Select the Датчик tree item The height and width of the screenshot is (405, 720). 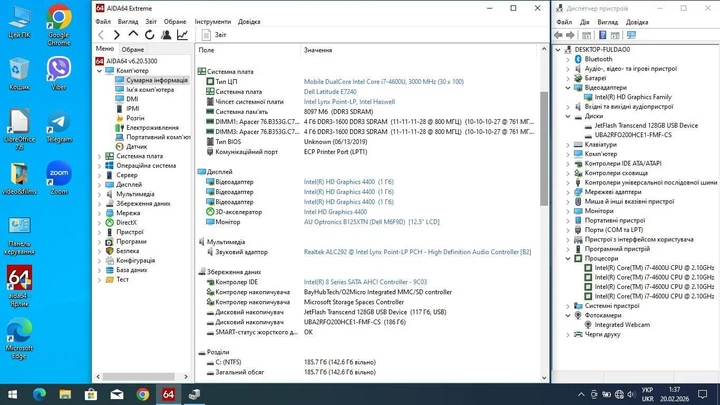point(136,146)
